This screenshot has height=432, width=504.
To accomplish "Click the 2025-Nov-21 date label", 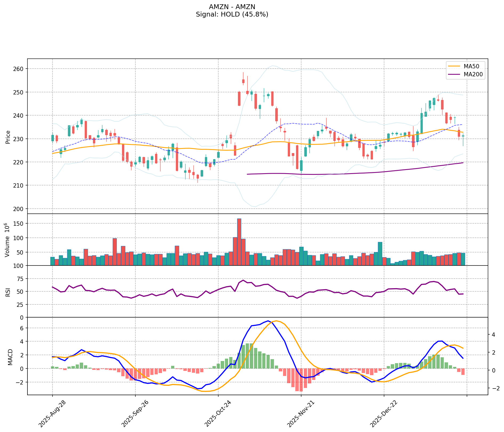I will pyautogui.click(x=301, y=414).
